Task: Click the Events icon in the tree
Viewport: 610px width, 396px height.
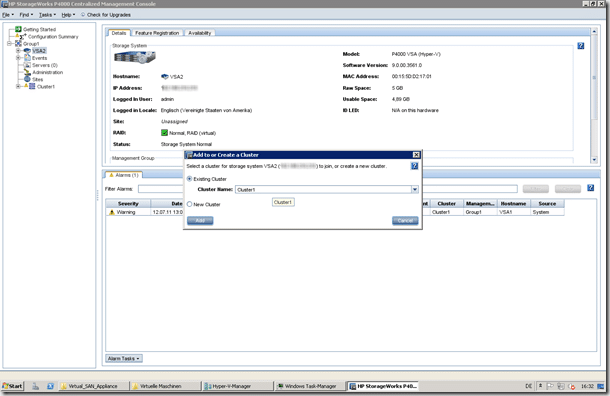Action: pos(27,58)
